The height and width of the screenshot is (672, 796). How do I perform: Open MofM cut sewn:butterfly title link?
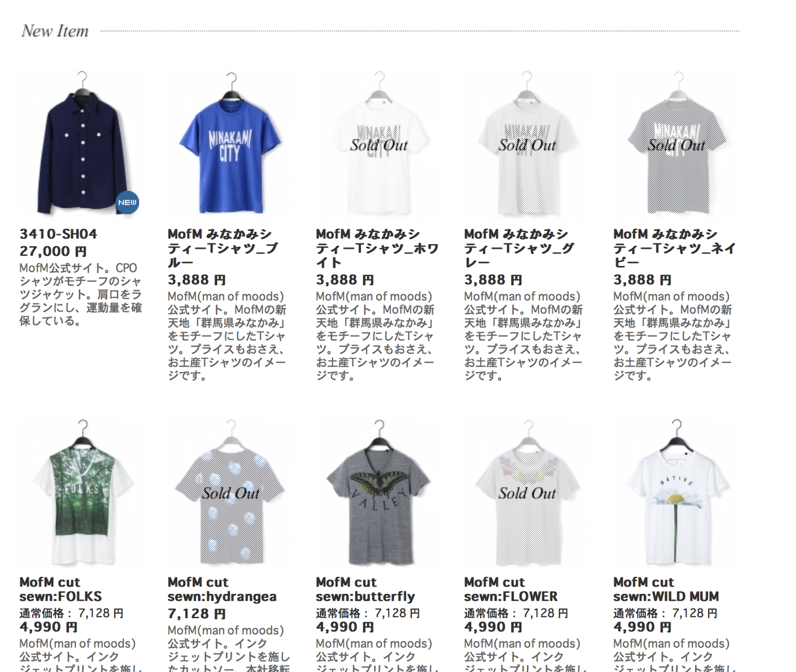(366, 589)
